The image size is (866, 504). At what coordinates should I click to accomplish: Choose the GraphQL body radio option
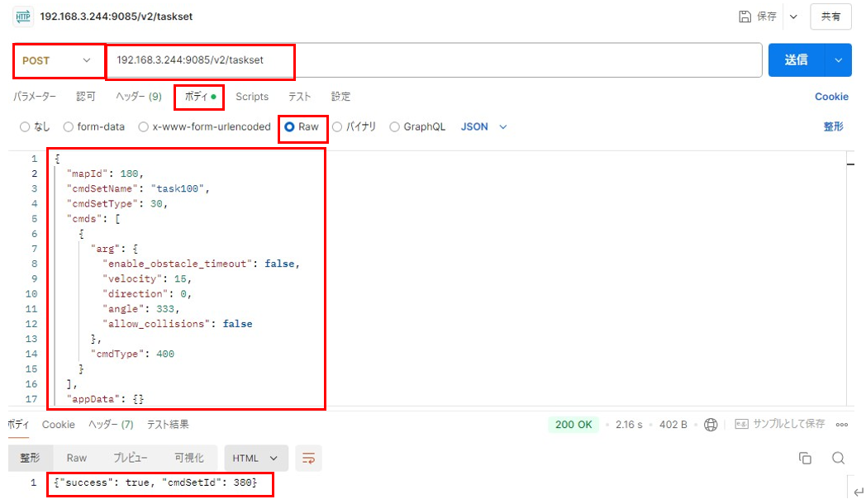(x=394, y=127)
